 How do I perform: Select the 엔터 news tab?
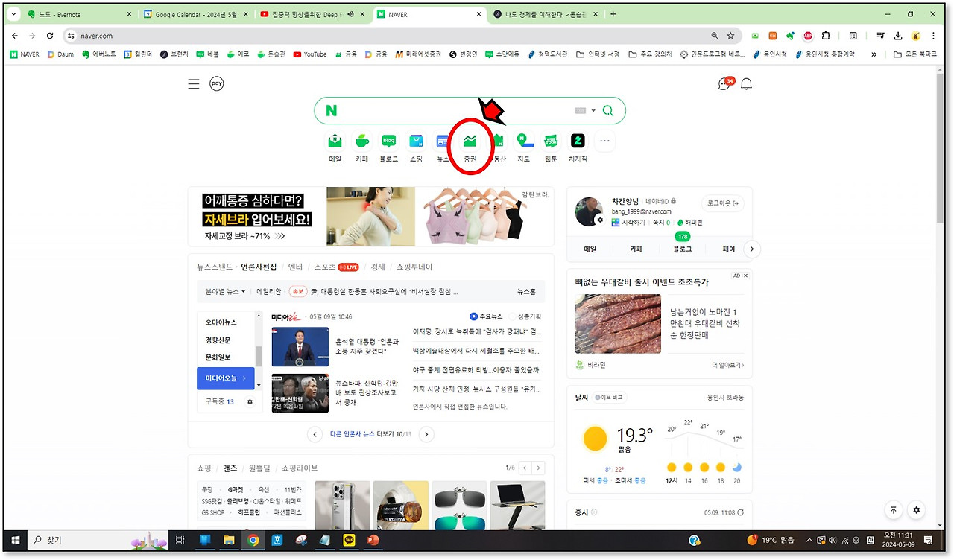pos(296,267)
